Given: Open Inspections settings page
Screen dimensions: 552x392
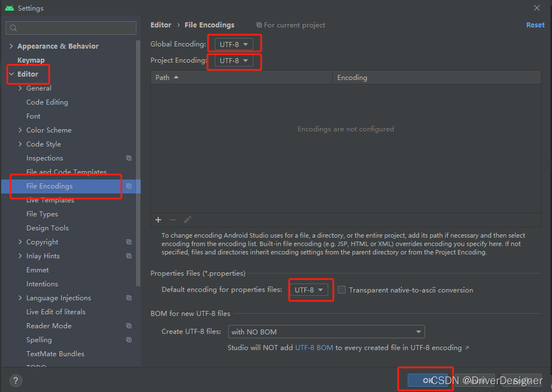Looking at the screenshot, I should [45, 158].
